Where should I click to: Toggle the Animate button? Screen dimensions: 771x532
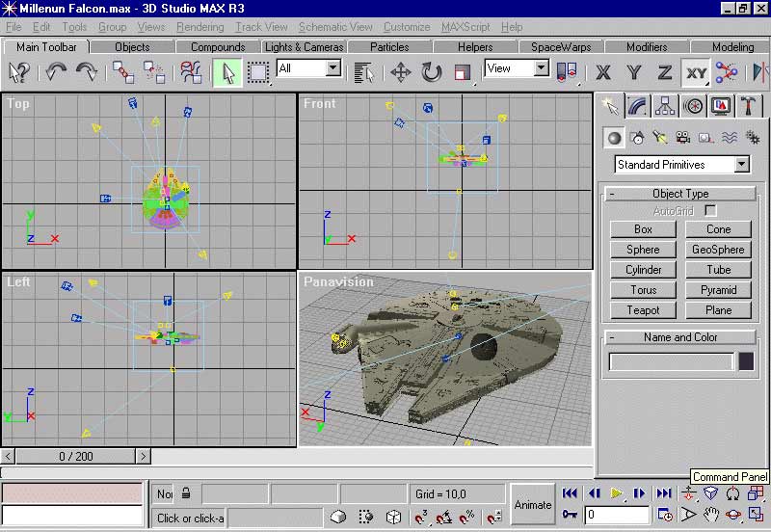[532, 504]
